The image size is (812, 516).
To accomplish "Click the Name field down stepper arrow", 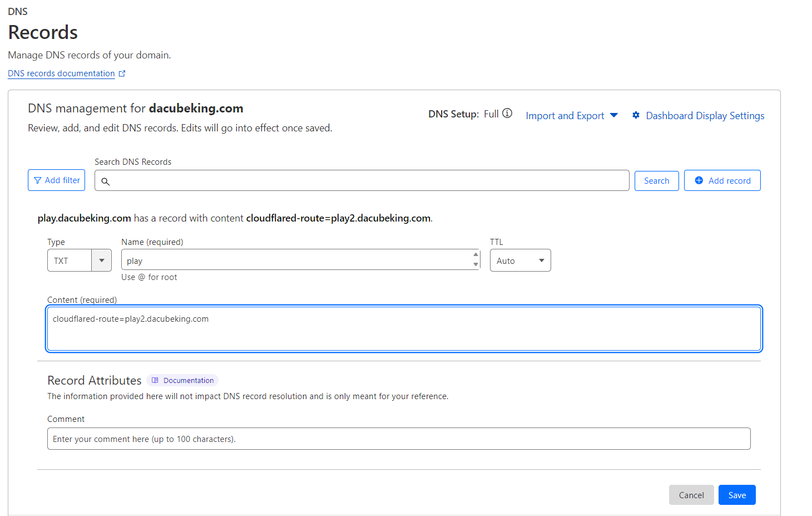I will [476, 264].
